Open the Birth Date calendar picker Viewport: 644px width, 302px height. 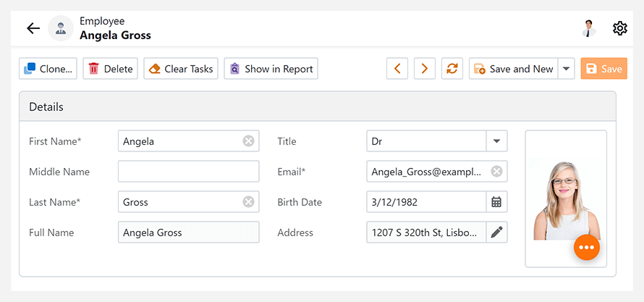tap(496, 202)
